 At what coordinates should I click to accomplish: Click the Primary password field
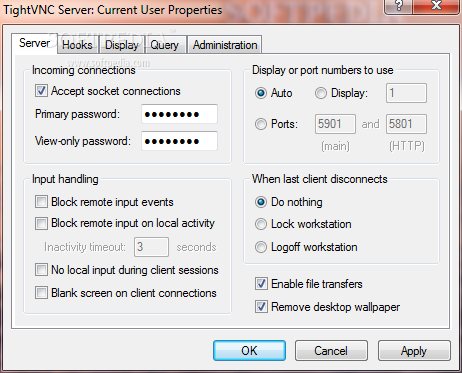coord(179,114)
